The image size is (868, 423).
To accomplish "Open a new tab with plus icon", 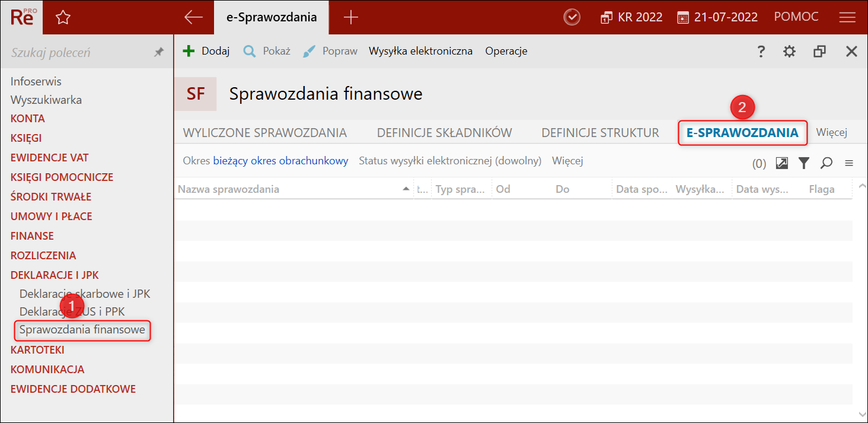I will tap(351, 17).
